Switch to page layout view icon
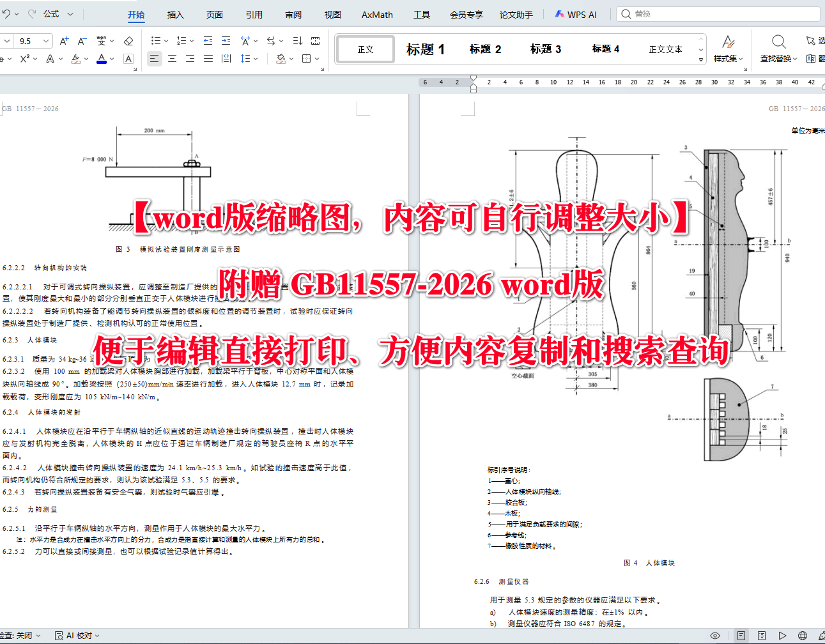The image size is (825, 644). click(x=741, y=636)
